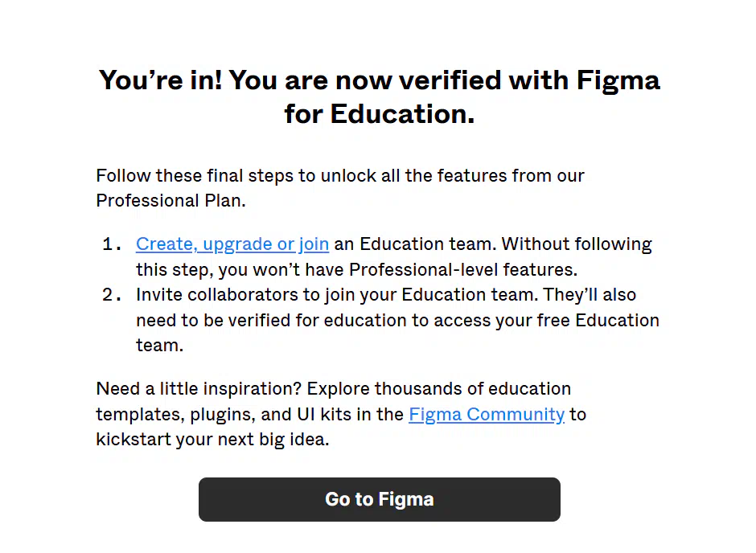
Task: Select the "You're in!" heading line
Action: 380,80
